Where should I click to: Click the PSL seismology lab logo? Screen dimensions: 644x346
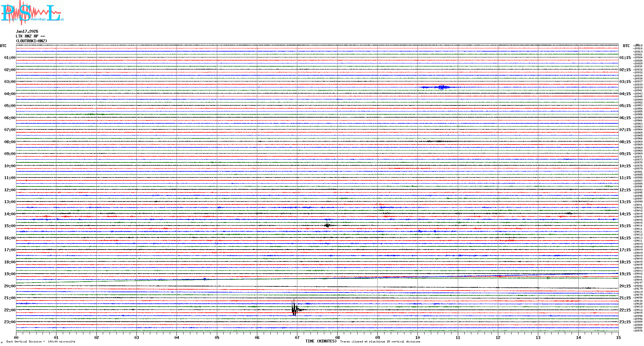32,13
